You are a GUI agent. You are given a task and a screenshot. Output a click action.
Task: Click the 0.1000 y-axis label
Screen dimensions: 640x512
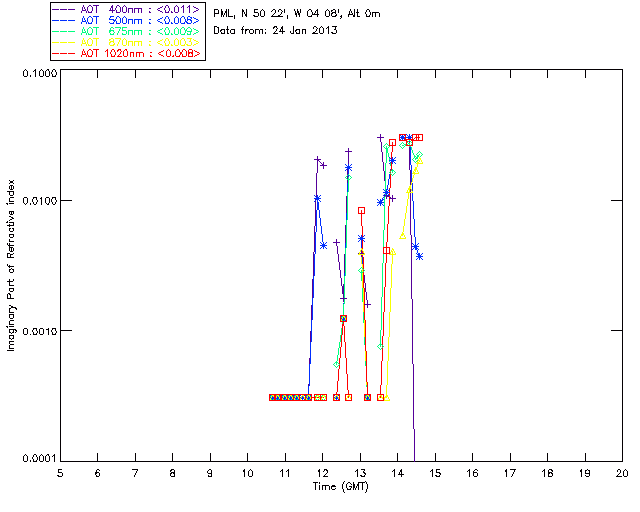[39, 73]
